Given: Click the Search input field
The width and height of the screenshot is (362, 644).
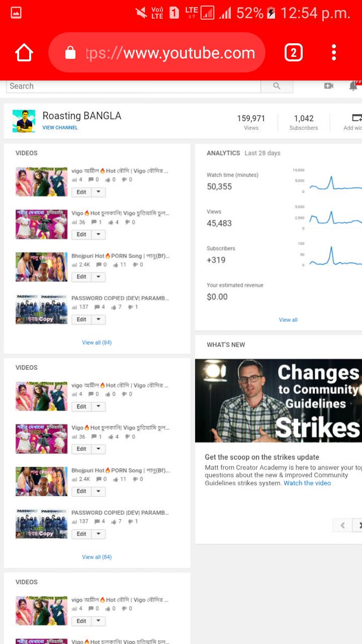Looking at the screenshot, I should [x=134, y=86].
